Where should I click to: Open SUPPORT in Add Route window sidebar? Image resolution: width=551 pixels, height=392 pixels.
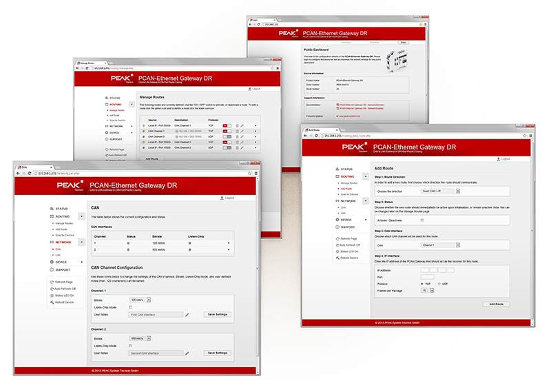click(349, 226)
